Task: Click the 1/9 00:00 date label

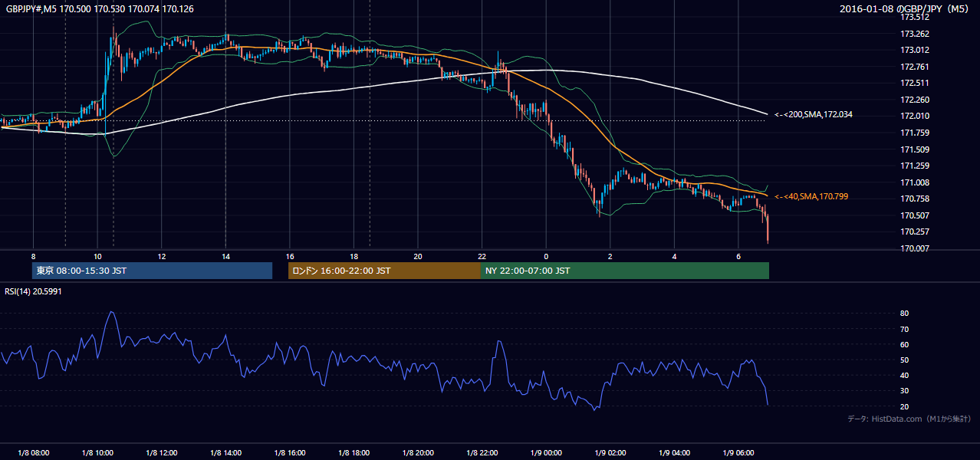Action: coord(546,453)
